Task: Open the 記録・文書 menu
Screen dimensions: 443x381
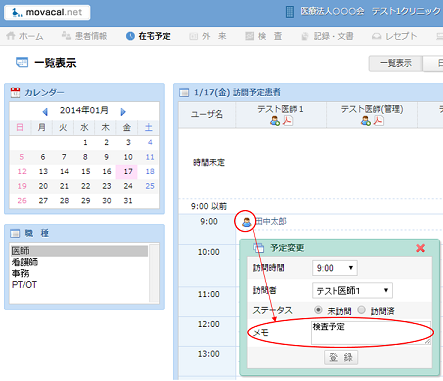Action: click(x=327, y=36)
